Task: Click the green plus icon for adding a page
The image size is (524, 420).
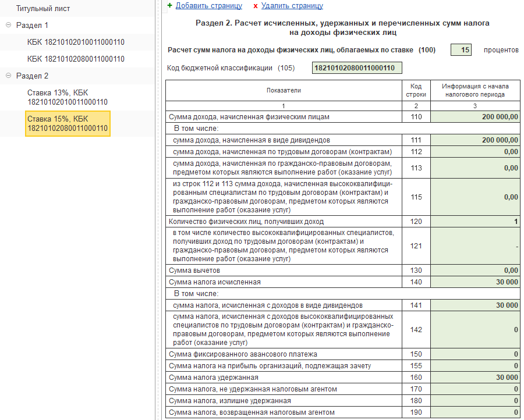Action: [x=169, y=5]
